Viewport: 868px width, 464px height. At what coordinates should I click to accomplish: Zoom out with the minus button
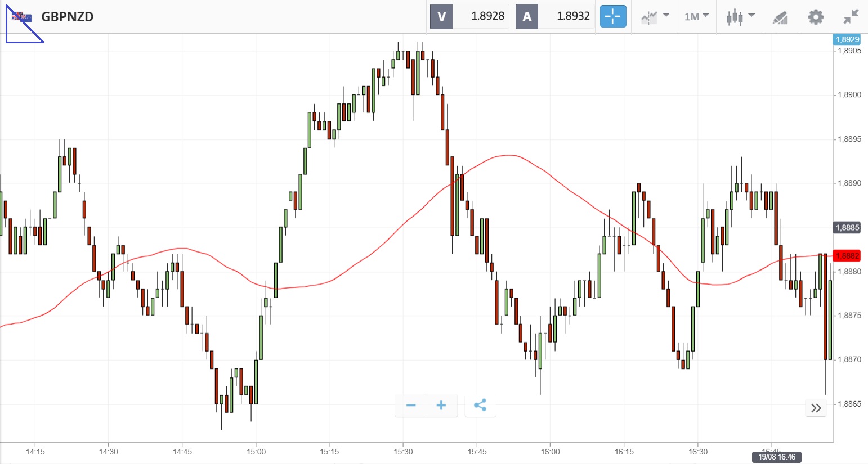point(411,406)
